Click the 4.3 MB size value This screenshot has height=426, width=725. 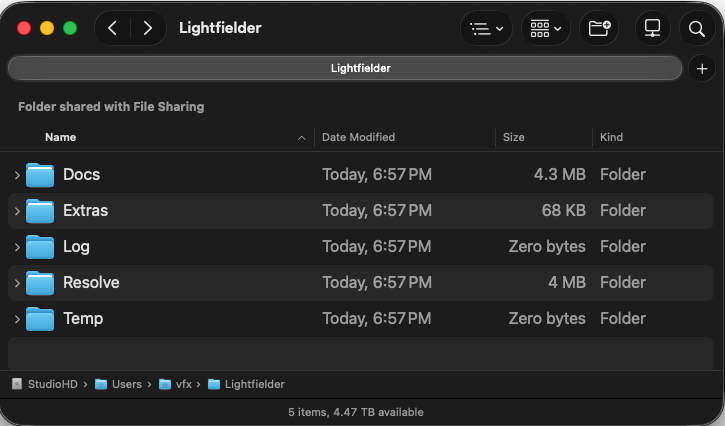pos(559,174)
